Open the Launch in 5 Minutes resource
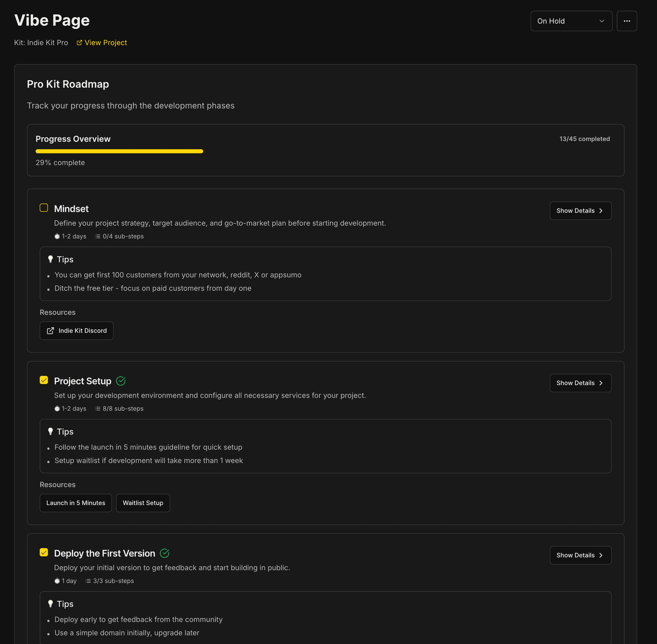This screenshot has height=644, width=657. pyautogui.click(x=76, y=503)
